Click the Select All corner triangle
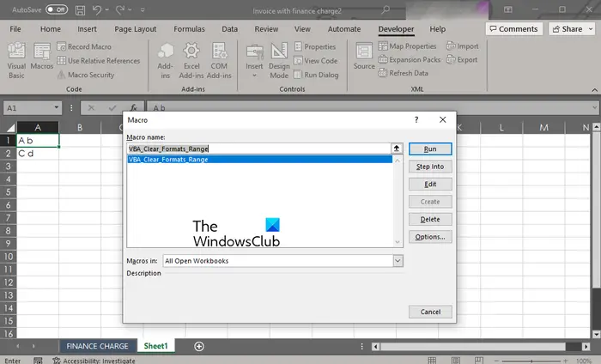This screenshot has height=364, width=601. pos(9,128)
